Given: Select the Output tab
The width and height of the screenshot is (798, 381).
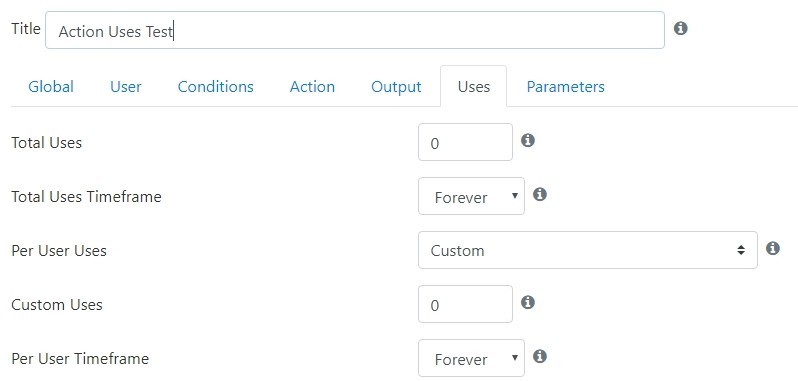Looking at the screenshot, I should (x=396, y=86).
